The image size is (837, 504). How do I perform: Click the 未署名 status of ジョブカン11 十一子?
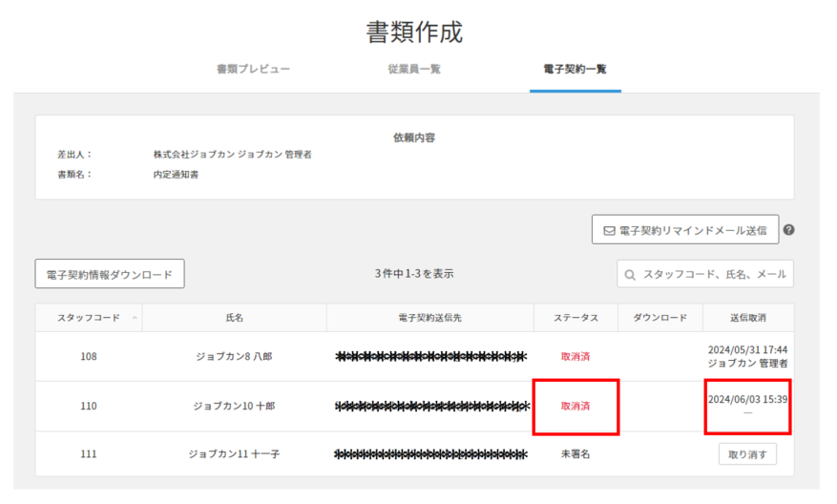[575, 454]
